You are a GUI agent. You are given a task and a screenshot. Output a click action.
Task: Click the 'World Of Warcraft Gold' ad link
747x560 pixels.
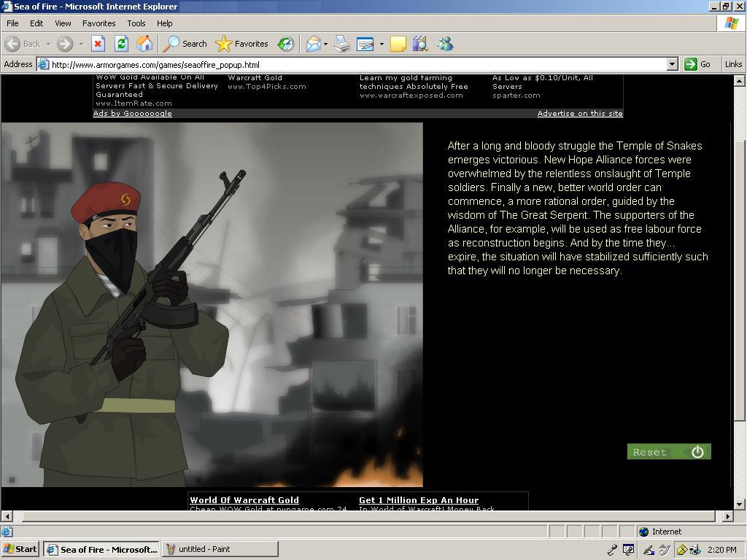click(244, 500)
